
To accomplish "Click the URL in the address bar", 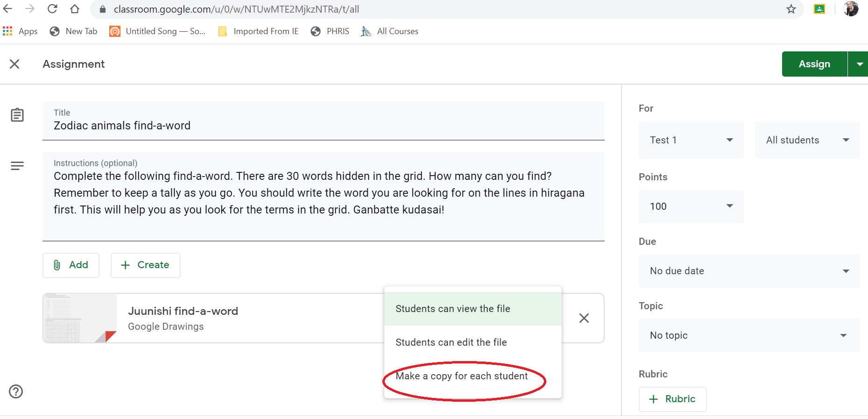I will [x=236, y=9].
